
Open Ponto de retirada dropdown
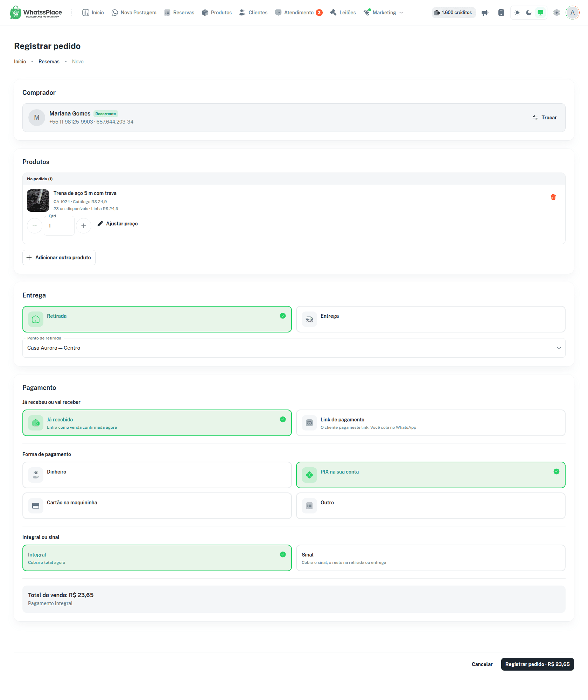294,348
